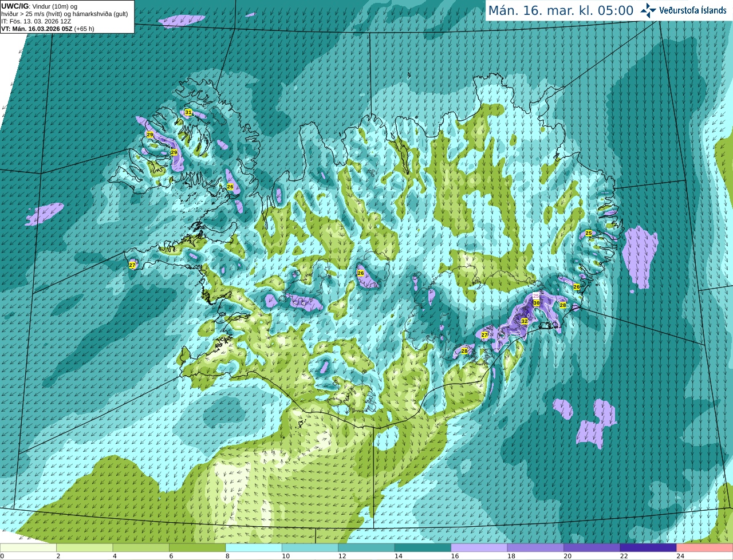Select the pink above-24 m/s legend swatch
The image size is (733, 560).
coord(705,547)
